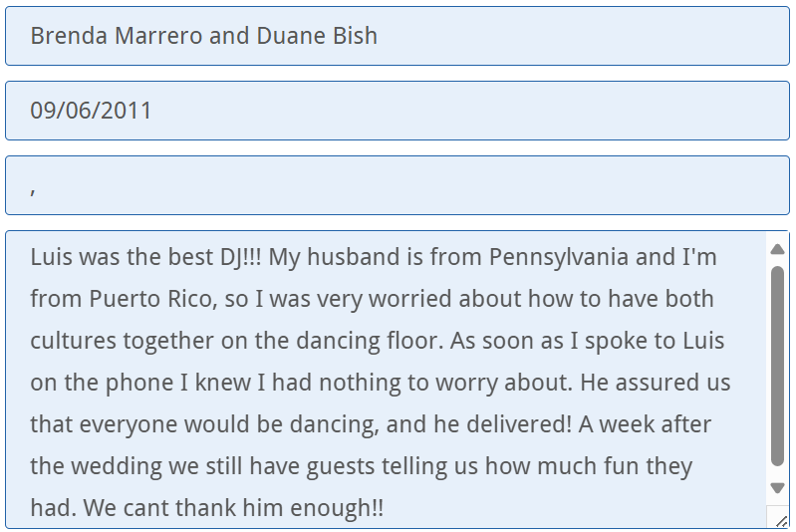Select the field containing only a comma
The height and width of the screenshot is (532, 796).
click(397, 185)
